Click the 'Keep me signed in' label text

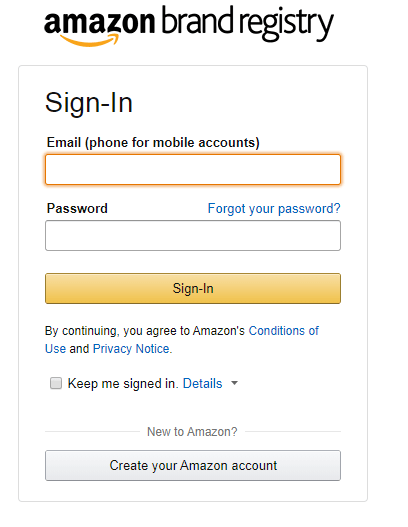tap(122, 383)
